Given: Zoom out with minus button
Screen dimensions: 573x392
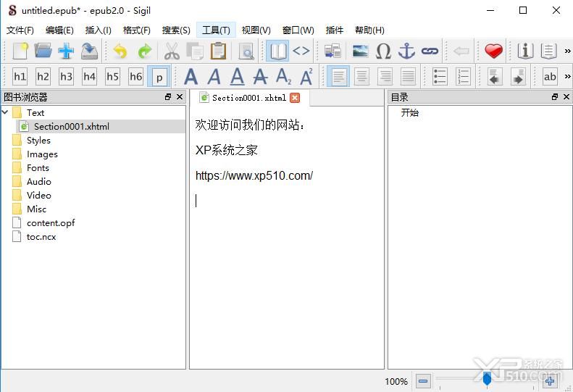Looking at the screenshot, I should coord(423,381).
